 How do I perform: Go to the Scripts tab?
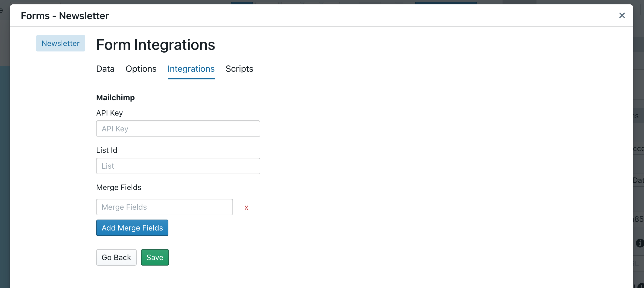coord(239,69)
